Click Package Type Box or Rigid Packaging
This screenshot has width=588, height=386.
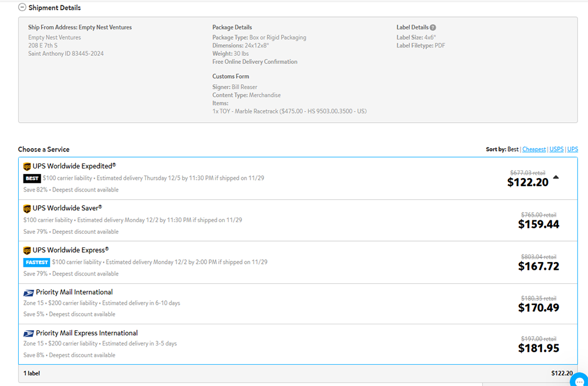(259, 38)
